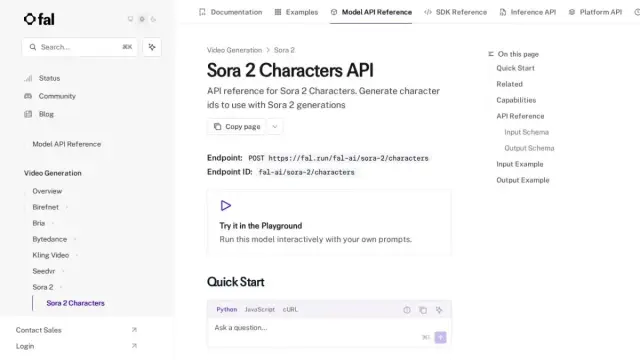Viewport: 640px width, 360px height.
Task: Click the Platform API gear icon
Action: point(572,12)
